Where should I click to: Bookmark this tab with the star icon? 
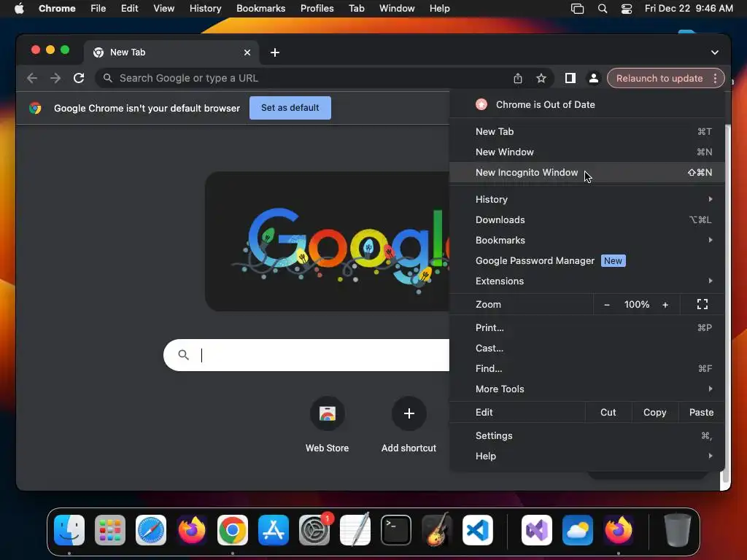click(541, 78)
